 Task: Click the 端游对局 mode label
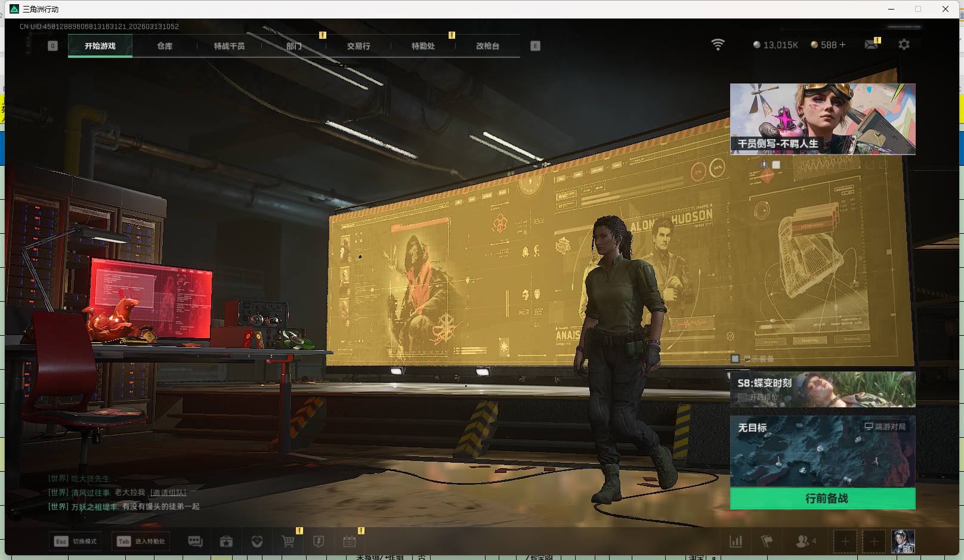tap(885, 426)
